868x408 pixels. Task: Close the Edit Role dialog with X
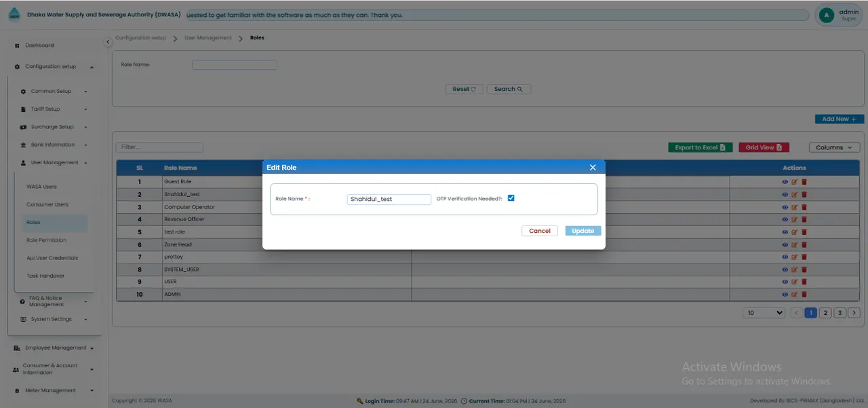tap(593, 167)
